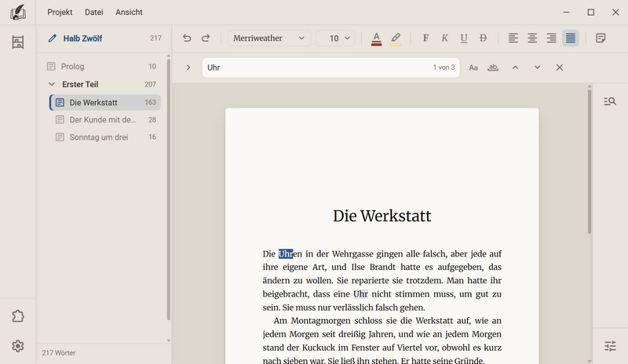The width and height of the screenshot is (628, 364).
Task: Open the plugins puzzle icon
Action: tap(17, 316)
